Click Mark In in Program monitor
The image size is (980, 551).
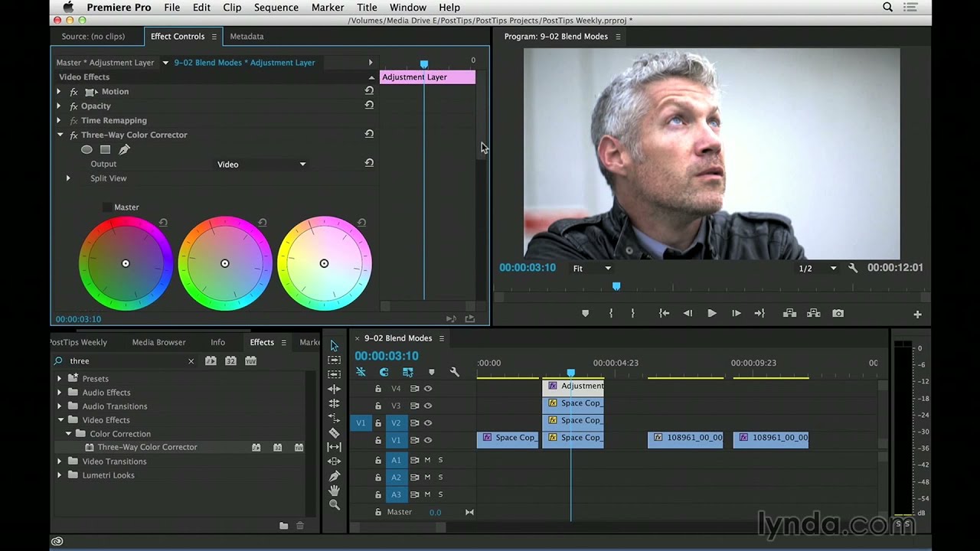pos(610,313)
